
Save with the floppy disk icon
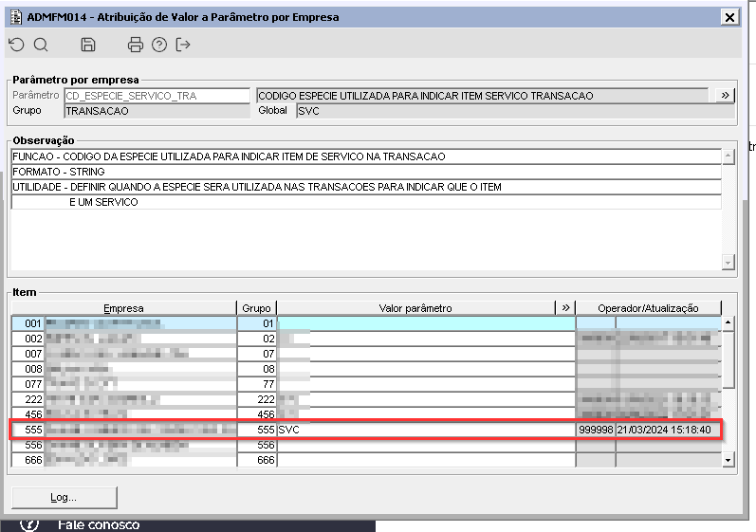click(88, 45)
